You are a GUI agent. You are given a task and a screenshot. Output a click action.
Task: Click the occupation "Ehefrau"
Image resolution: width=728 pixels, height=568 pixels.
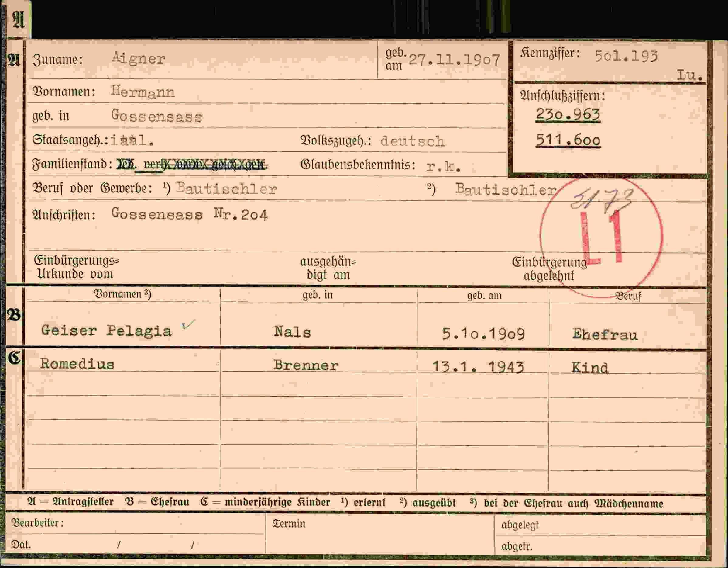pos(605,334)
